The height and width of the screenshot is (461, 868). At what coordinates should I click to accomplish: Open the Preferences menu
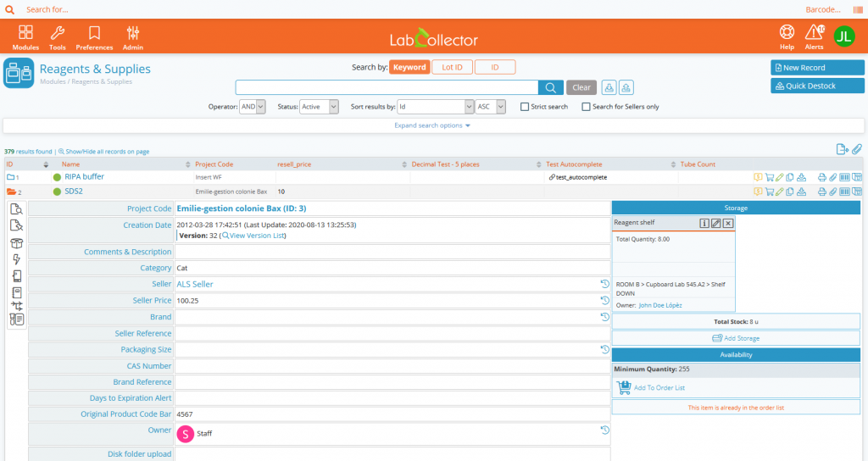click(x=94, y=37)
